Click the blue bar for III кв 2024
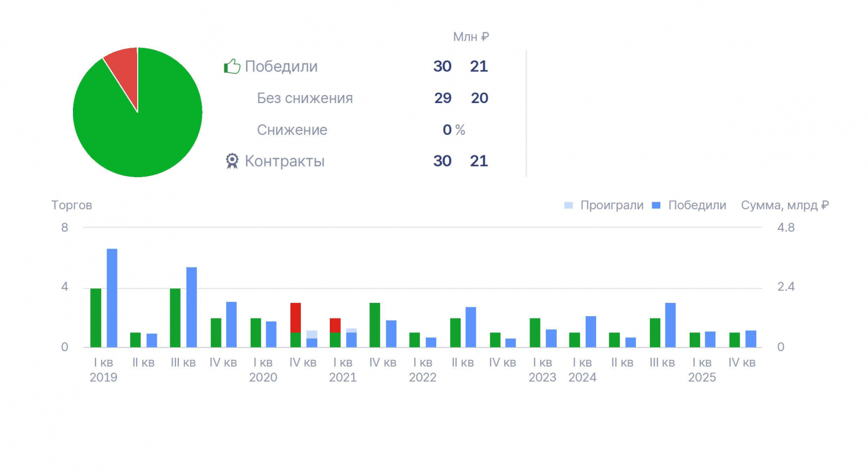Image resolution: width=868 pixels, height=472 pixels. click(671, 325)
